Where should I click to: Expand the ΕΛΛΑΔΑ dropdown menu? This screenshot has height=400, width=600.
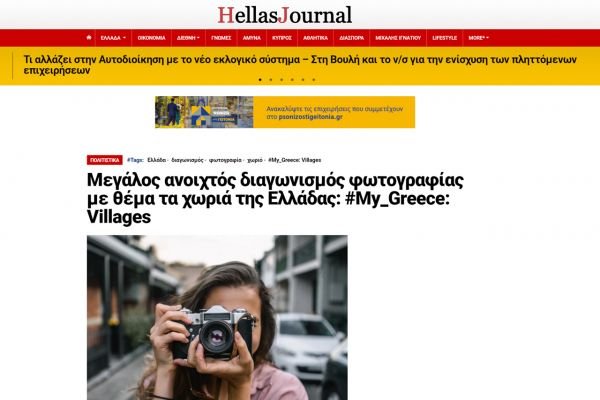click(x=113, y=38)
